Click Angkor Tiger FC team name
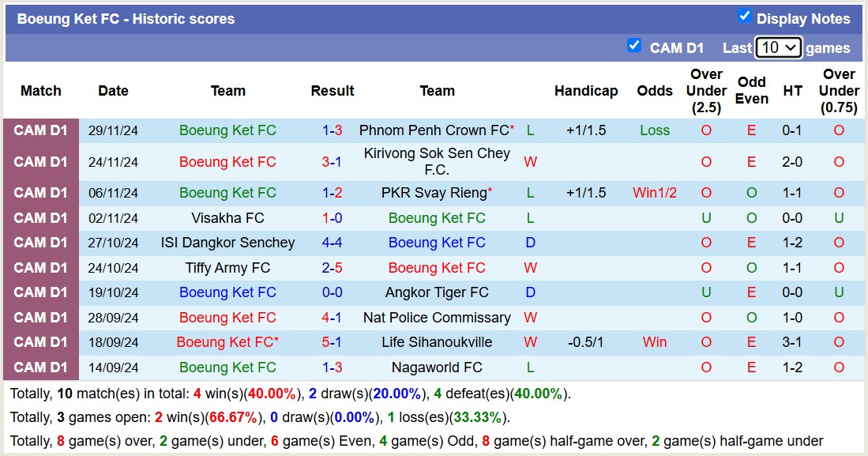The height and width of the screenshot is (456, 868). pyautogui.click(x=438, y=292)
